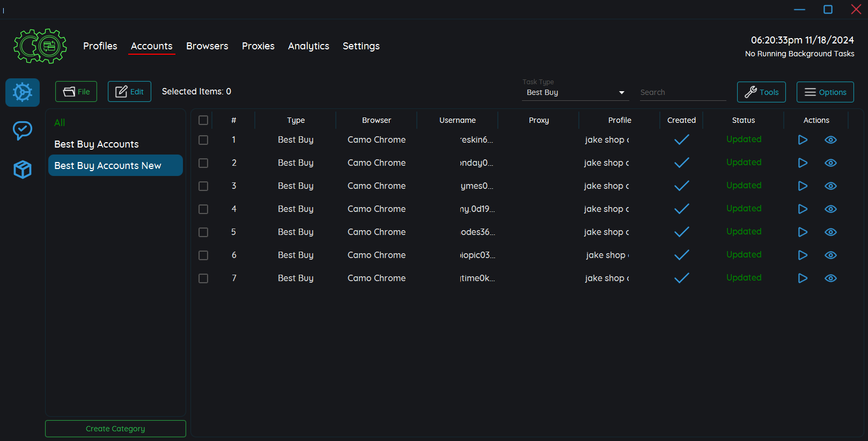Screen dimensions: 868x441
Task: Select the checkbox for account row 3
Action: click(x=203, y=186)
